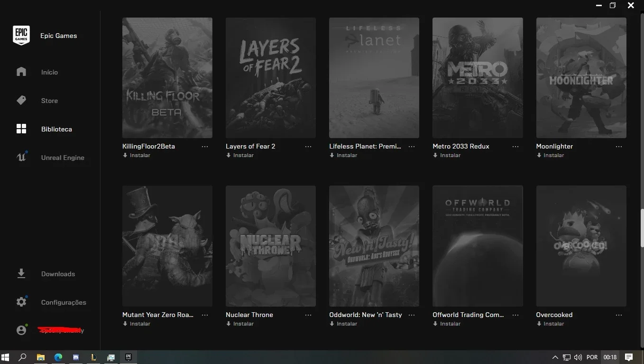Open the Windows Start menu

tap(6, 357)
